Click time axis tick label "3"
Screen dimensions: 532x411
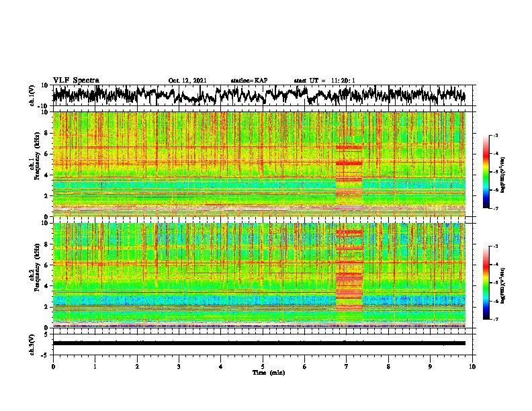coord(179,367)
